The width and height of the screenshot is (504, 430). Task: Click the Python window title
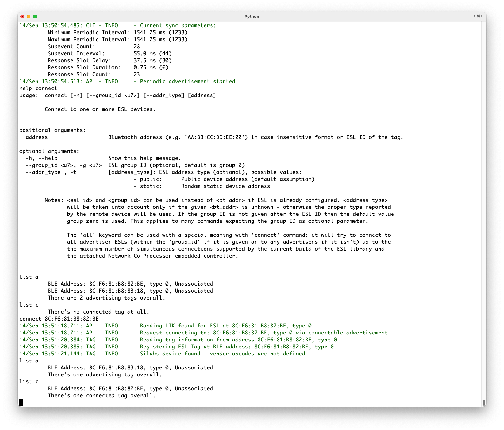[252, 17]
